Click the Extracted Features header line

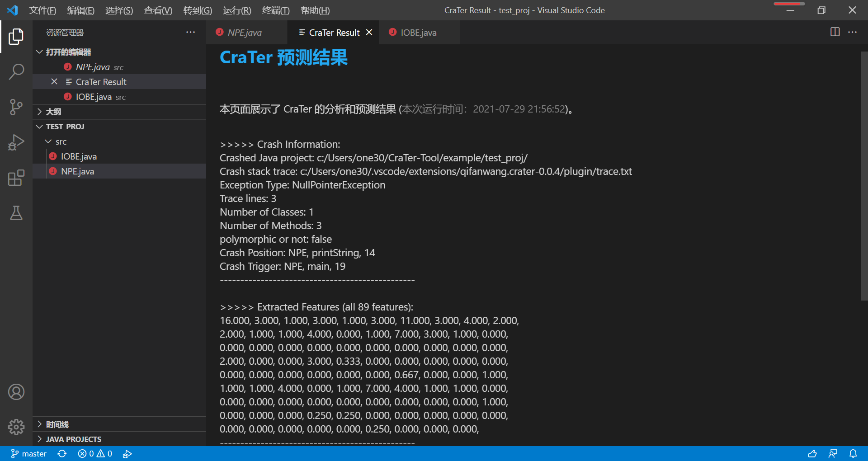point(316,307)
